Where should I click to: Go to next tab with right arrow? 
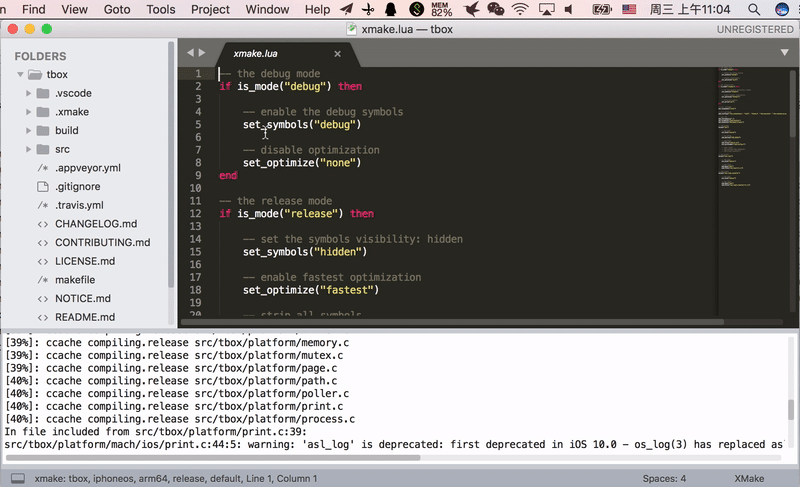202,53
